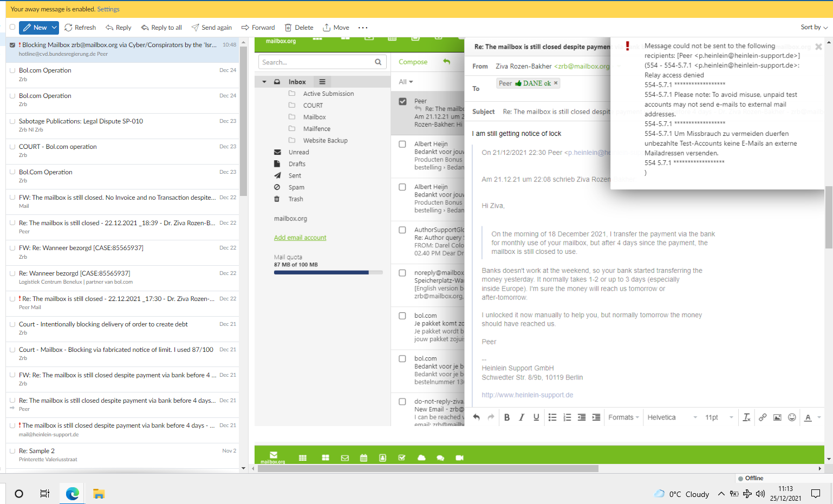The height and width of the screenshot is (504, 833).
Task: Check the Sabotage Publications message checkbox
Action: [x=12, y=121]
